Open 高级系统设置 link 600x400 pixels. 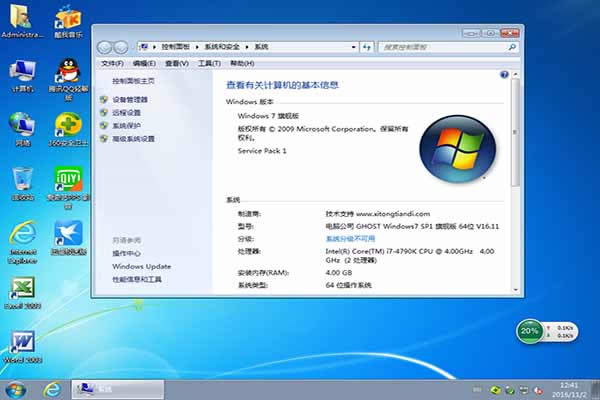point(133,139)
